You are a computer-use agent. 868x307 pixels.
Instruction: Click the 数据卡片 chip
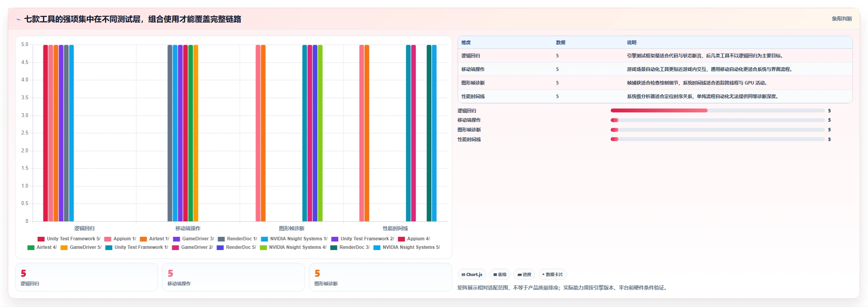point(553,274)
